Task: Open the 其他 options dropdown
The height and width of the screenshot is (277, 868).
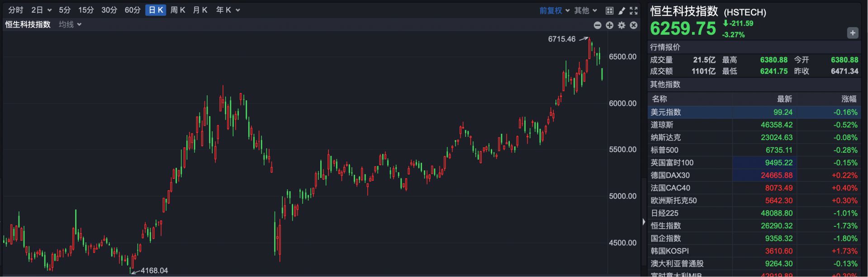Action: tap(585, 10)
